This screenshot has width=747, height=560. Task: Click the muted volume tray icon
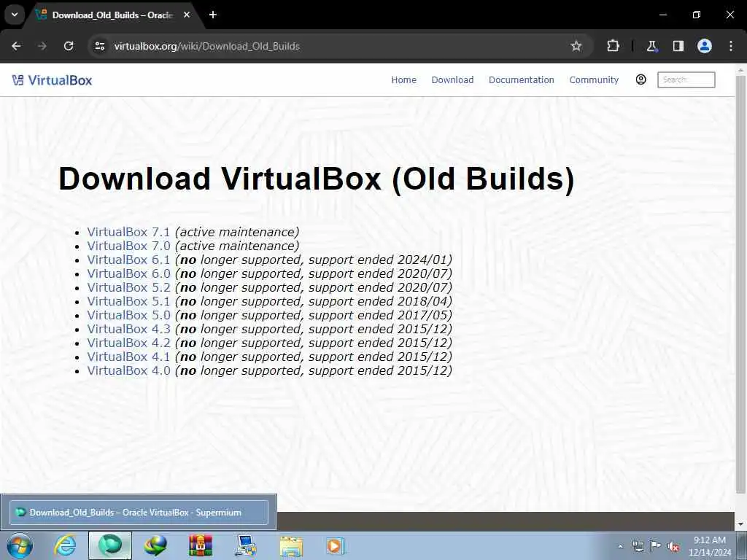(673, 546)
